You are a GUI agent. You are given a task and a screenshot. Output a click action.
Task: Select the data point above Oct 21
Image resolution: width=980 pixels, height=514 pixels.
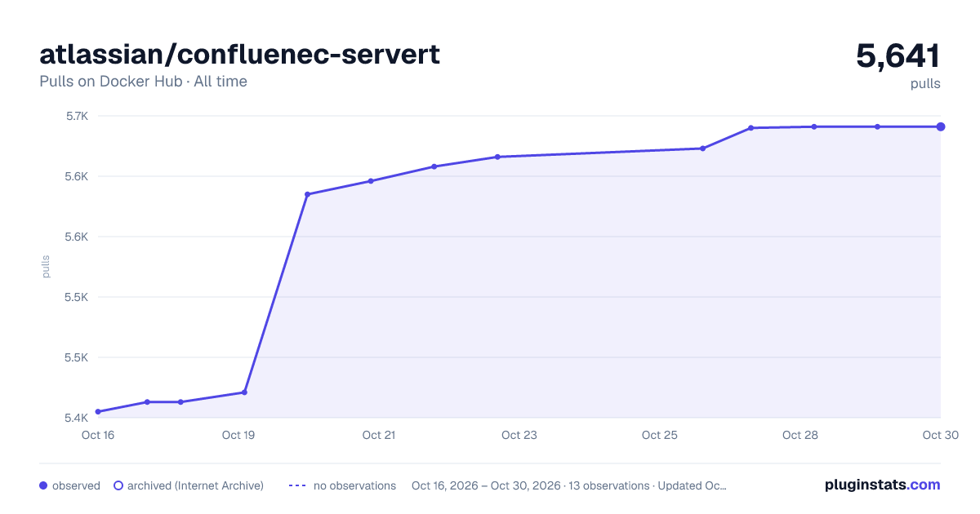pyautogui.click(x=371, y=181)
